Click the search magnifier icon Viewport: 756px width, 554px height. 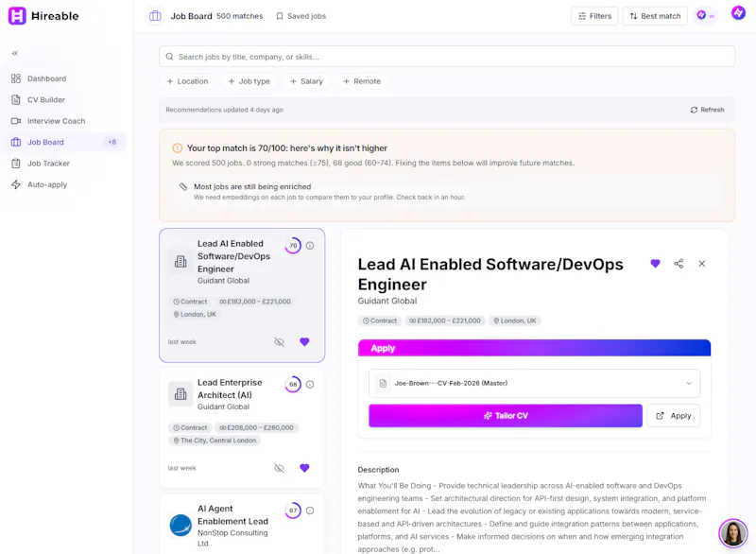click(170, 57)
